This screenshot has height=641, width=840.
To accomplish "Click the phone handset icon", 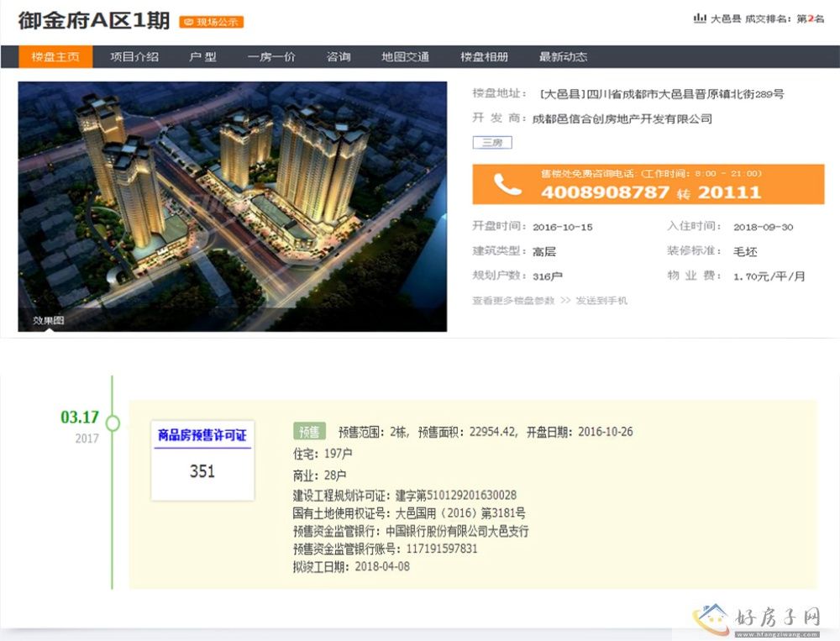I will [507, 184].
